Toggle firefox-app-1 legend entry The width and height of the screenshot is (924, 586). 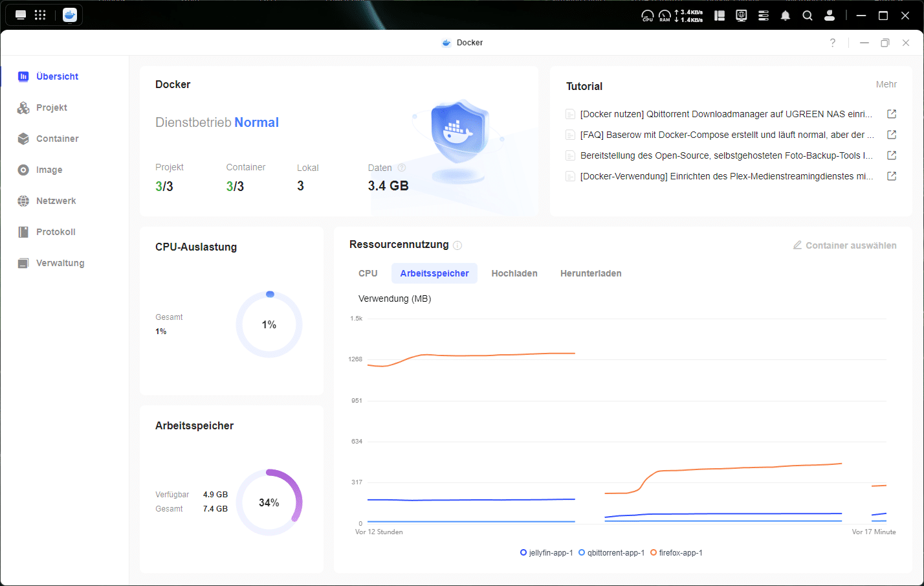[676, 553]
